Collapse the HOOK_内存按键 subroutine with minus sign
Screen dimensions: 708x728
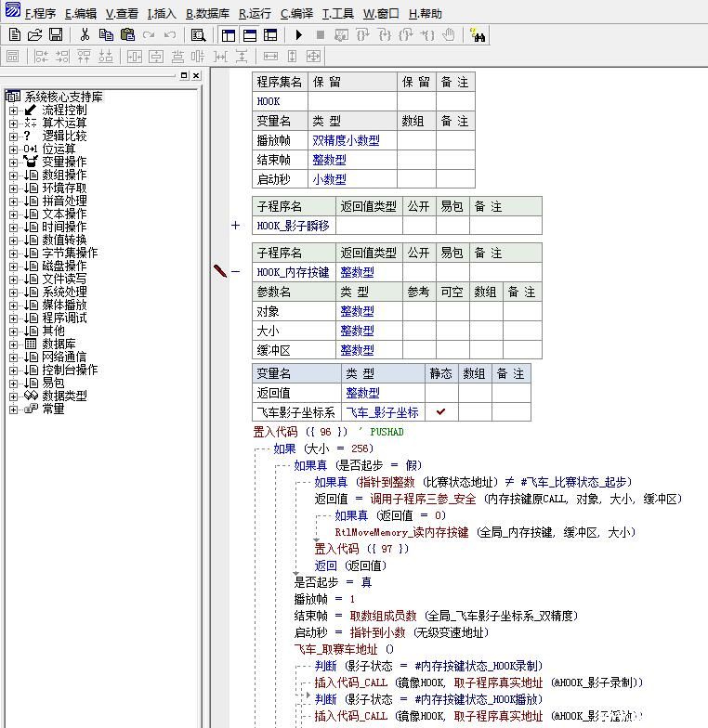(235, 272)
